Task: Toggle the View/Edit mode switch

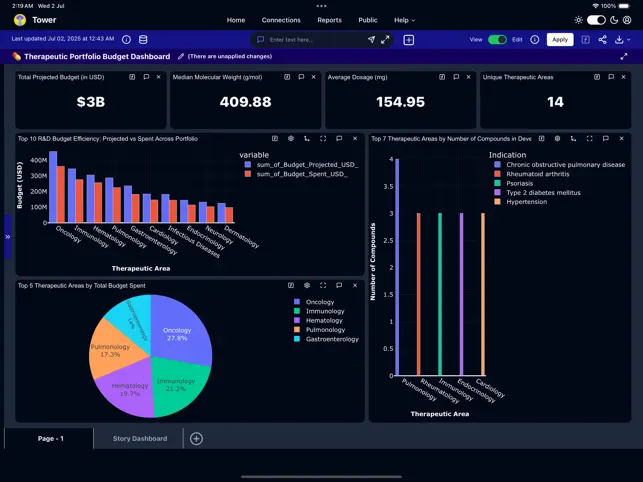Action: [497, 40]
